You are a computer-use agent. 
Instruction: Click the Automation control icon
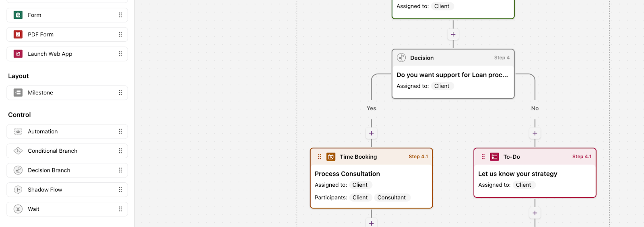[x=18, y=131]
